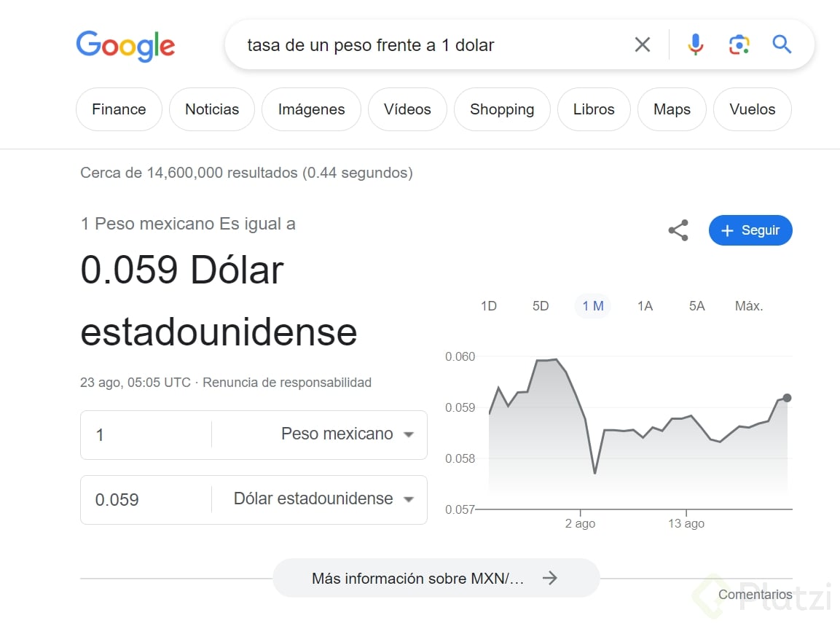Switch chart to 1A range
This screenshot has width=840, height=626.
click(x=645, y=306)
